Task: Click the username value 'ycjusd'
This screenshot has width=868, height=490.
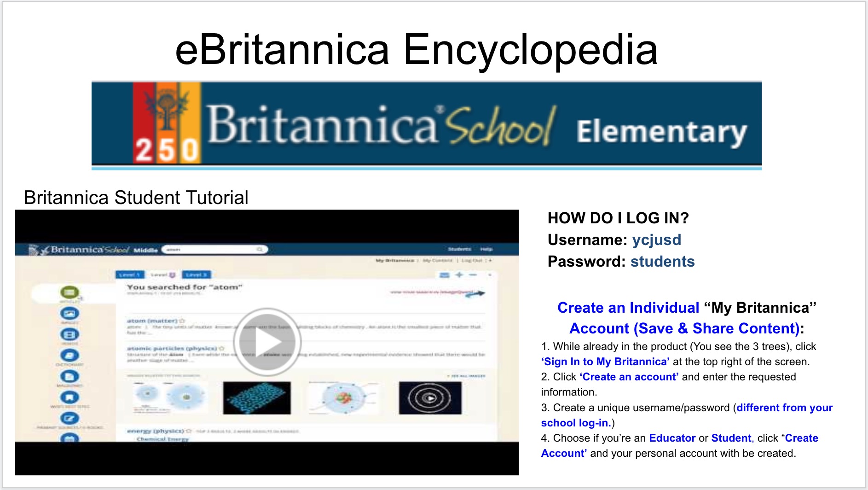Action: point(656,239)
